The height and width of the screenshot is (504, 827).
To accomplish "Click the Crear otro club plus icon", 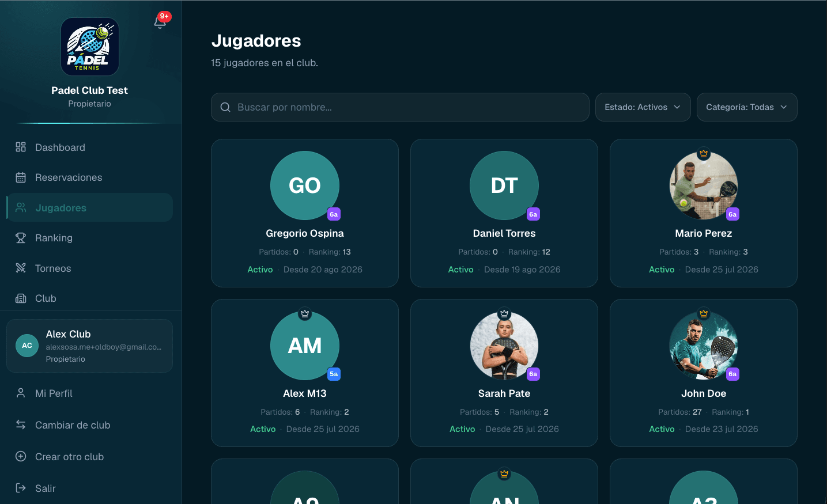I will pos(21,456).
